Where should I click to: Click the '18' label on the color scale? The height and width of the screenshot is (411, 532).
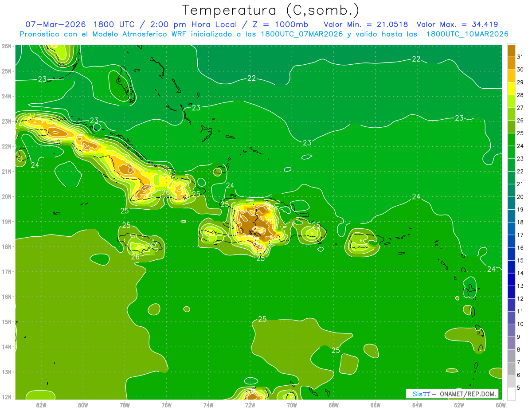pos(520,222)
